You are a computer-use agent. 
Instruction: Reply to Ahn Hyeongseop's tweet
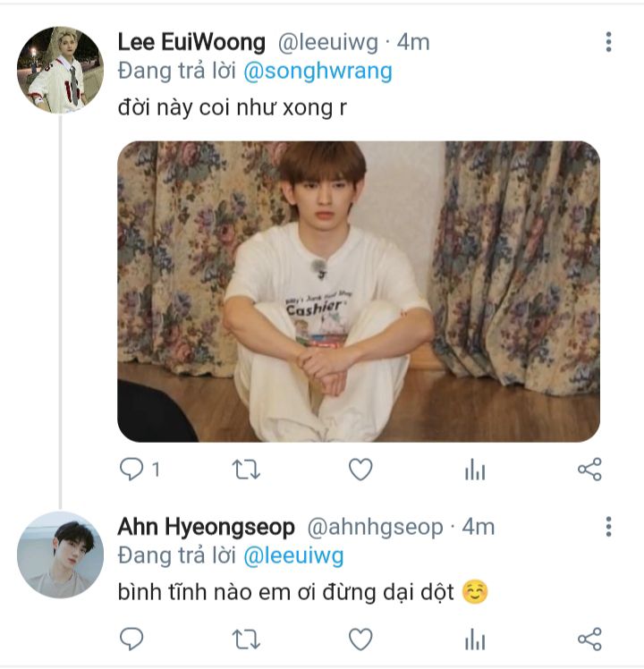pyautogui.click(x=132, y=639)
